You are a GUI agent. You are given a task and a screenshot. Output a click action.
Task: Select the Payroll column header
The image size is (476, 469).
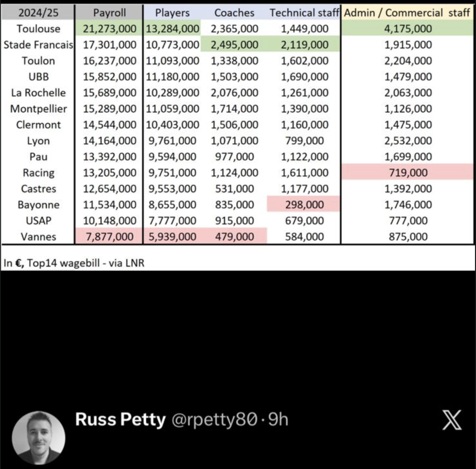click(109, 13)
